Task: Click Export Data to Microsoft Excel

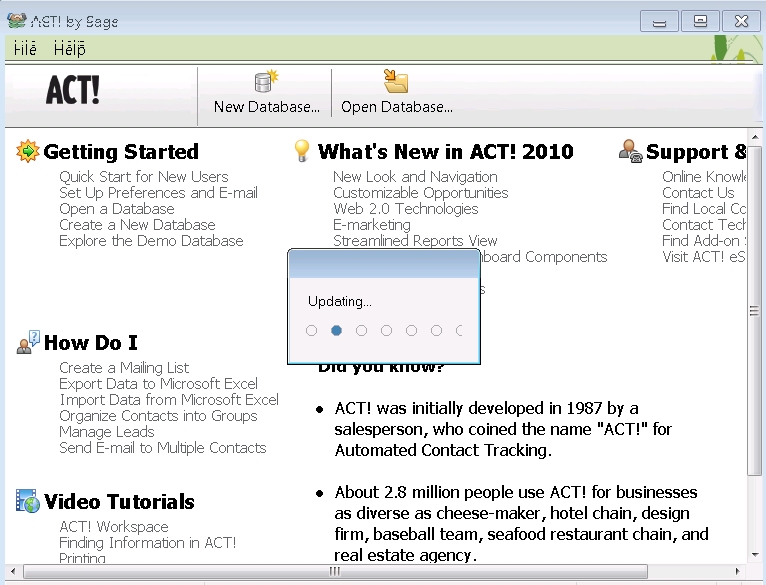Action: 158,384
